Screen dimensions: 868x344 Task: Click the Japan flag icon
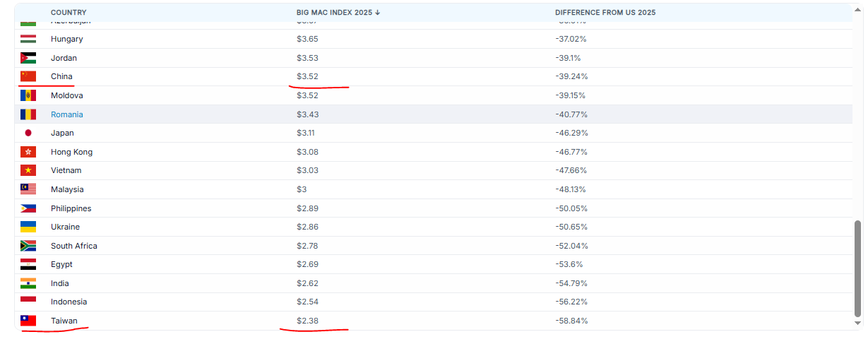[x=28, y=133]
